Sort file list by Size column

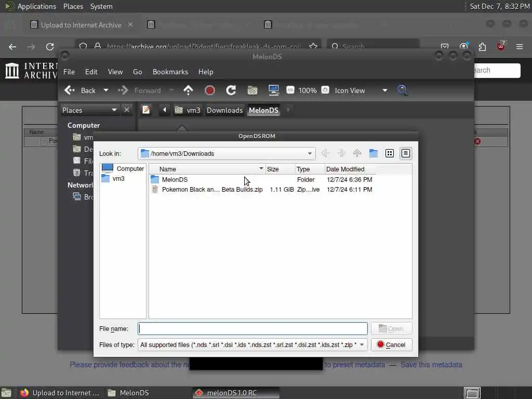(x=280, y=169)
